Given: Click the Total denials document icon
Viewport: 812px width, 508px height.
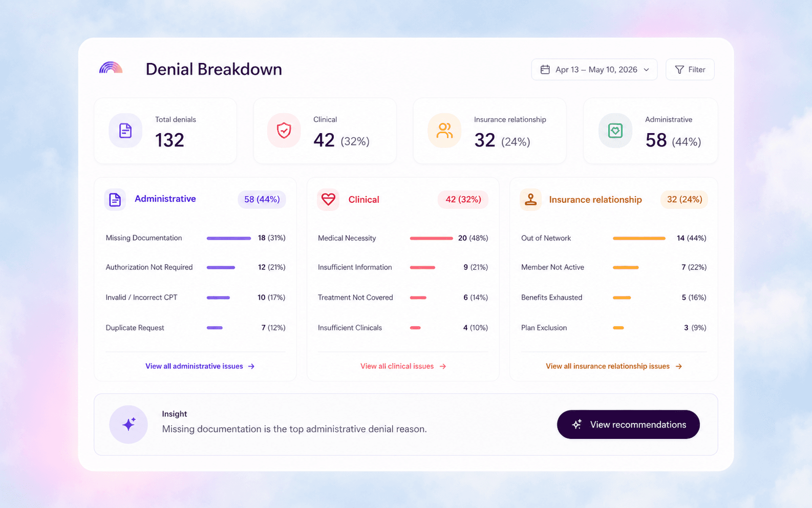Looking at the screenshot, I should [x=125, y=131].
